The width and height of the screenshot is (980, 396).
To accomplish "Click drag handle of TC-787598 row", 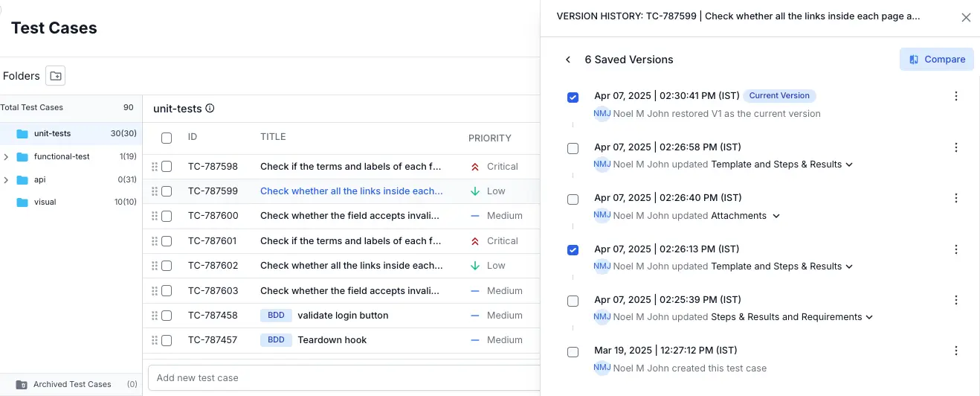I will [155, 167].
